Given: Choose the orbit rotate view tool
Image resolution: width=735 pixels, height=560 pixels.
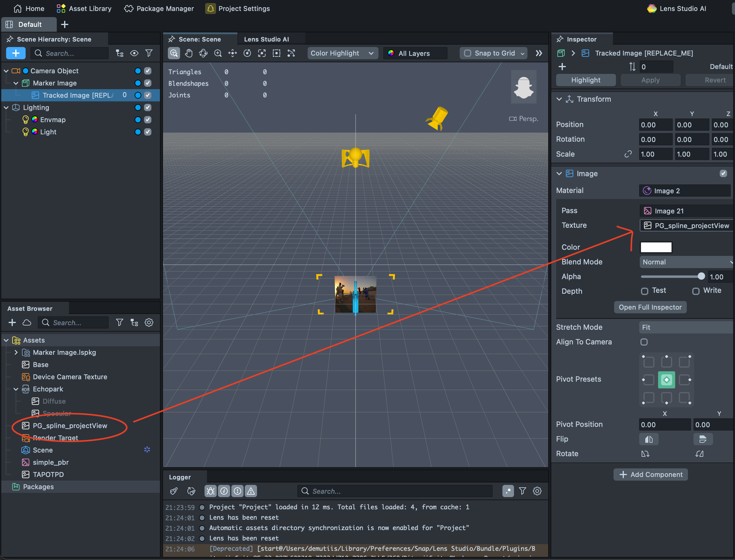Looking at the screenshot, I should [x=203, y=53].
